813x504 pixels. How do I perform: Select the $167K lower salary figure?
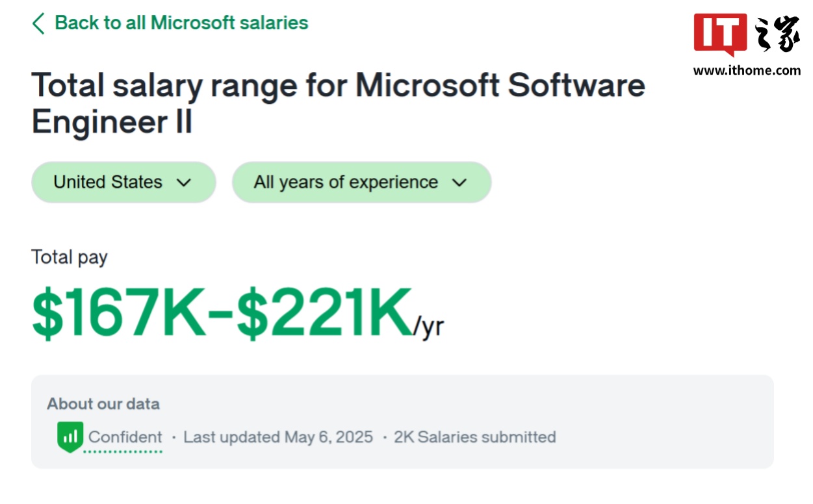119,314
